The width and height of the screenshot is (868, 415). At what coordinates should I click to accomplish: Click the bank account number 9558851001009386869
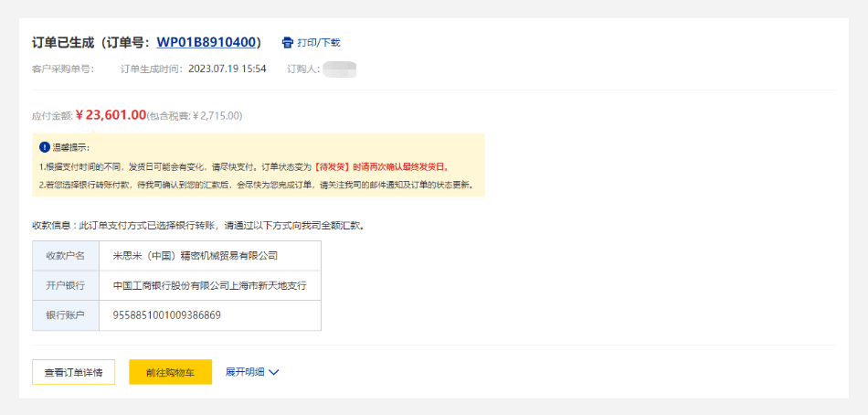click(x=166, y=315)
